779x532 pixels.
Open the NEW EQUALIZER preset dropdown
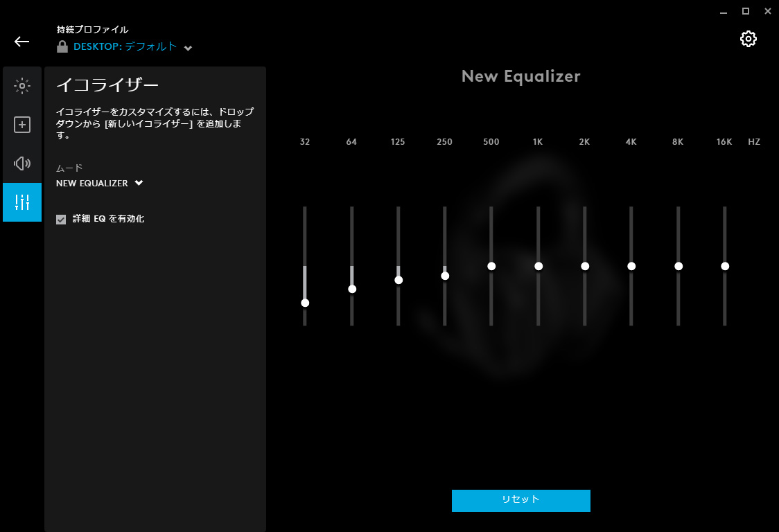point(99,184)
